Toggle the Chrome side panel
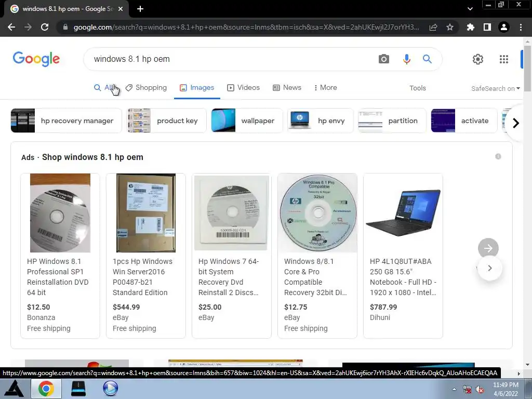 click(487, 27)
